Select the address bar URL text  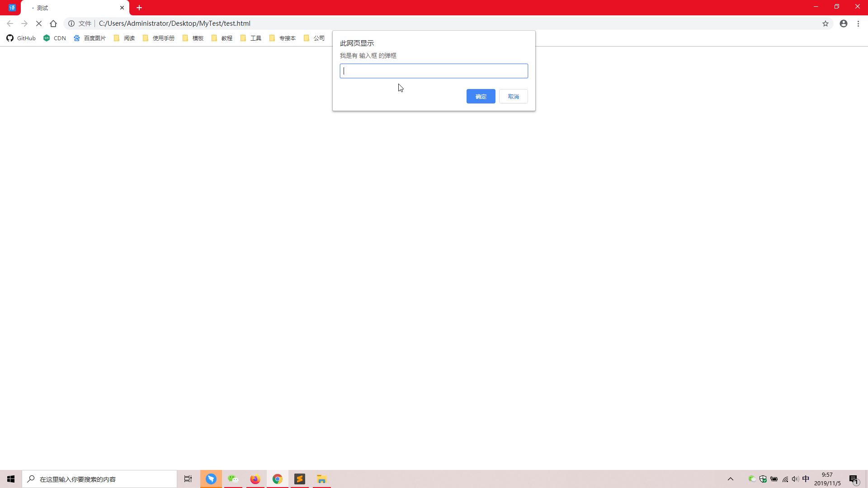(x=175, y=23)
